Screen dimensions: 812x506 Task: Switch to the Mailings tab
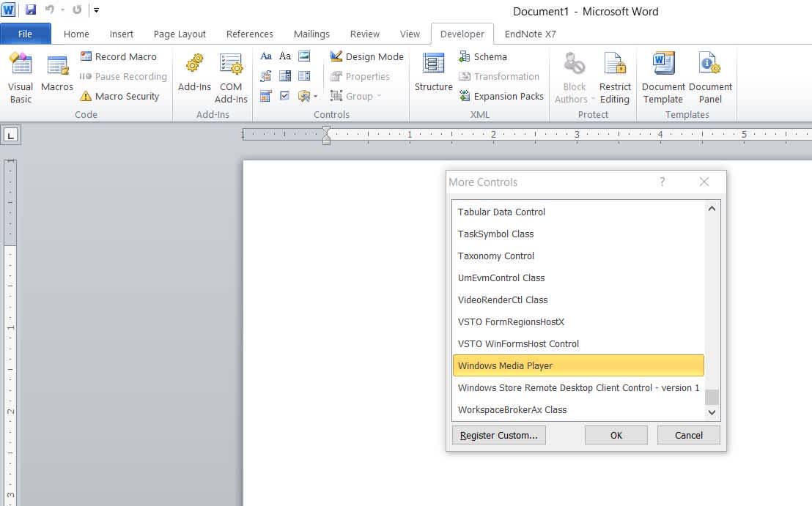pyautogui.click(x=311, y=34)
